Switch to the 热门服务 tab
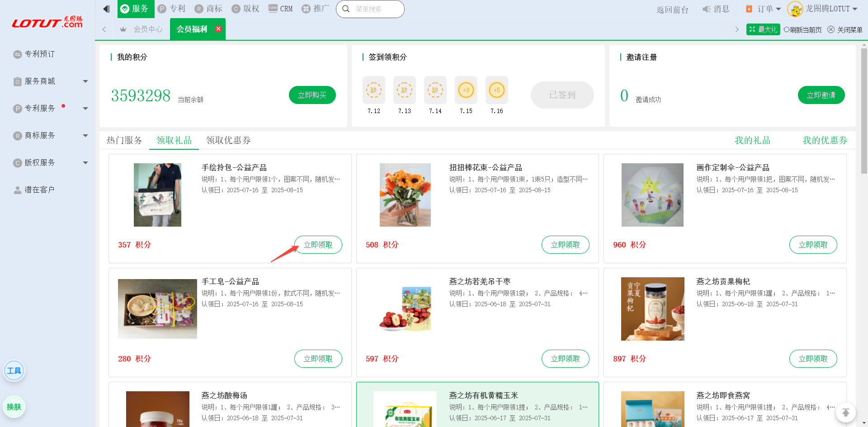Viewport: 868px width, 427px height. [x=124, y=140]
